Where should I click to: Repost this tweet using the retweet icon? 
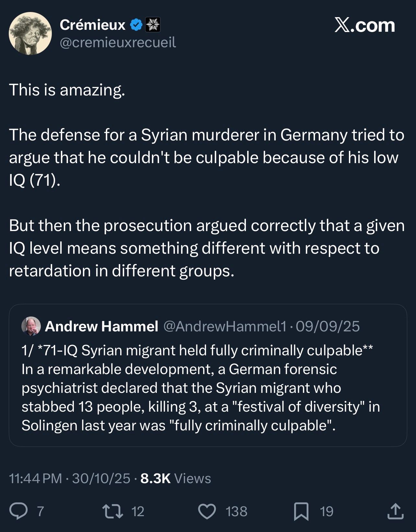[x=112, y=511]
